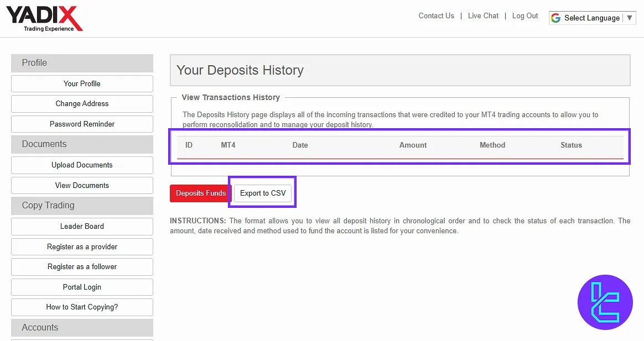Open Portal Login
Screen dimensions: 644x341
(82, 287)
